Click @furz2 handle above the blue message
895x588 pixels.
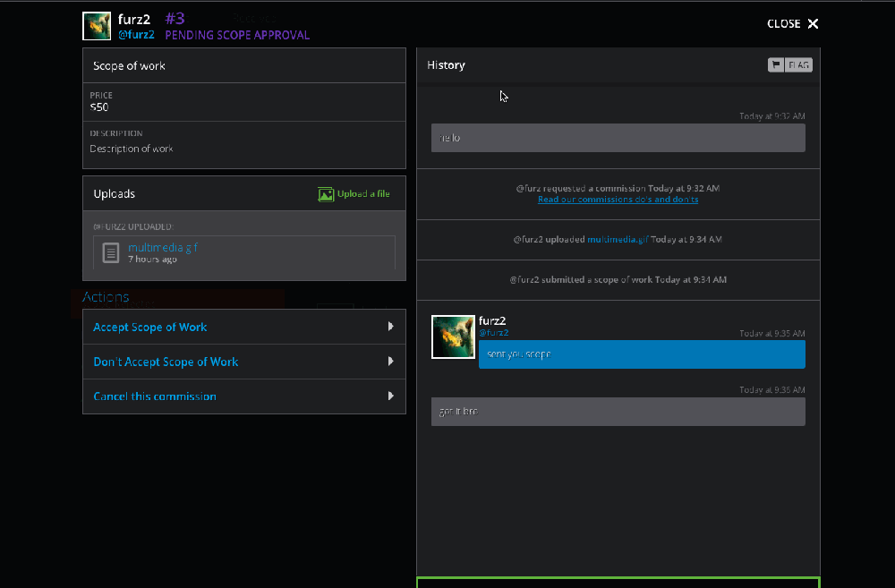pos(493,333)
